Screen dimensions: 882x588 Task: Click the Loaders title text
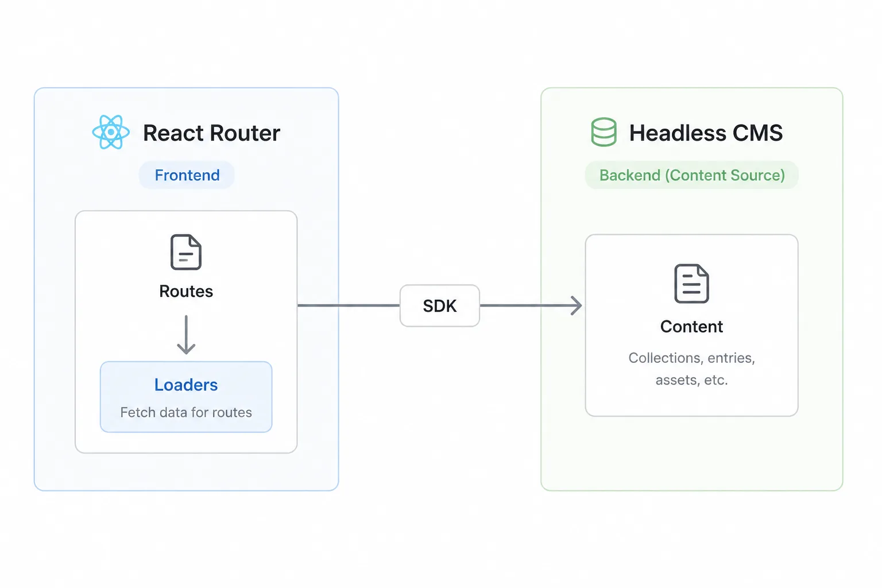[186, 385]
